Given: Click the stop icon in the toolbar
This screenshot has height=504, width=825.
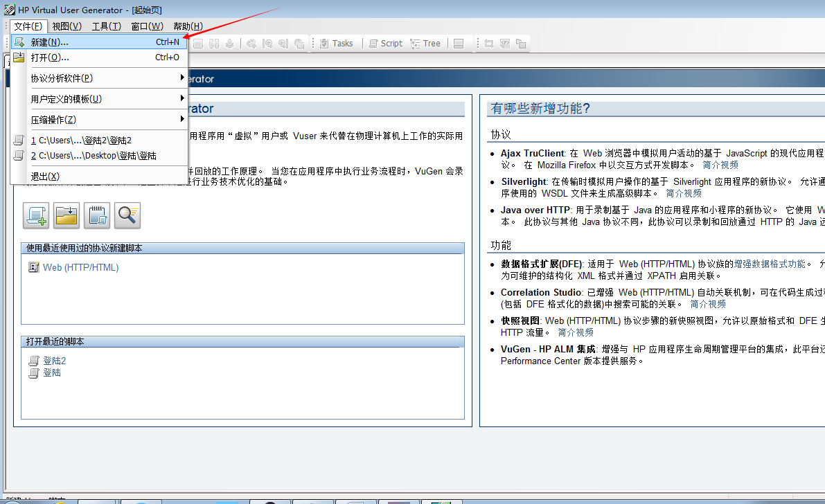Looking at the screenshot, I should pos(198,44).
